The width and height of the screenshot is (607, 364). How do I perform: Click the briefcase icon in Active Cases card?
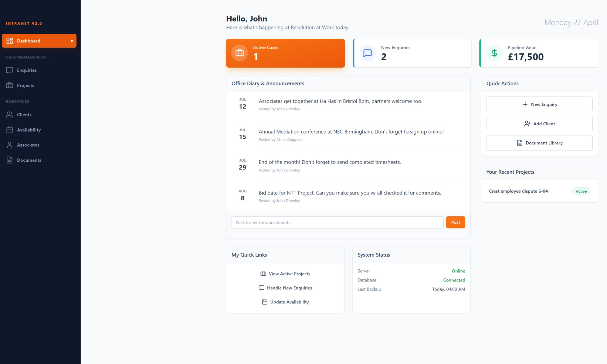(x=239, y=53)
